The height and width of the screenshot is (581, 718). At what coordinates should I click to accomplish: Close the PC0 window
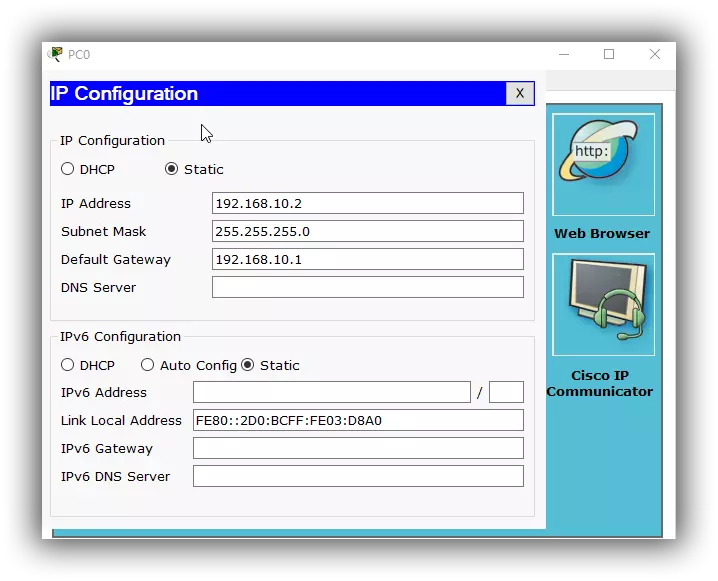655,54
